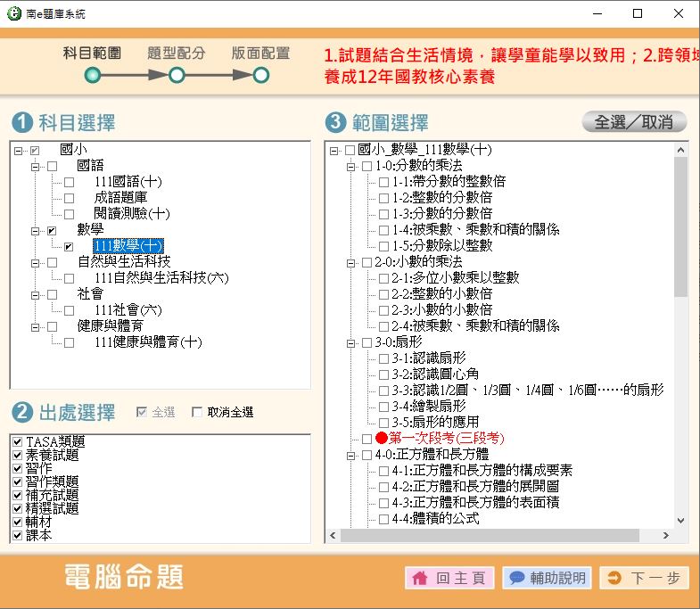The width and height of the screenshot is (700, 609).
Task: Go to the 版面配置 step label
Action: click(260, 53)
